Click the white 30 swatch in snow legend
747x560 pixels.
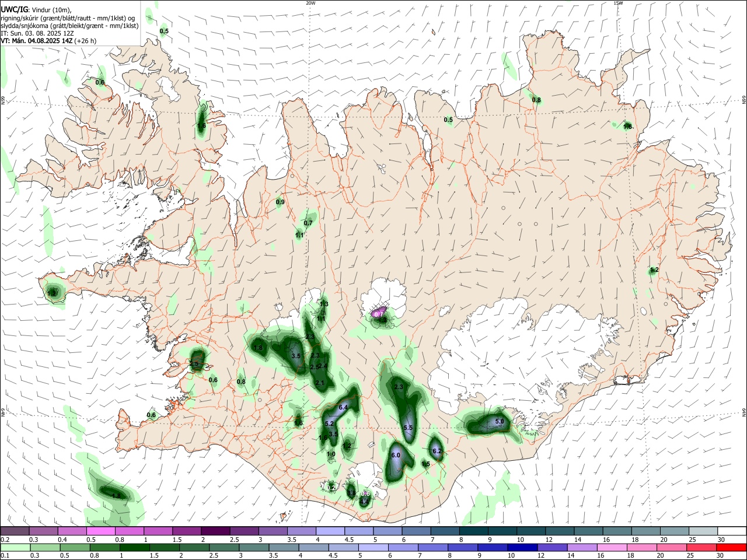point(731,531)
